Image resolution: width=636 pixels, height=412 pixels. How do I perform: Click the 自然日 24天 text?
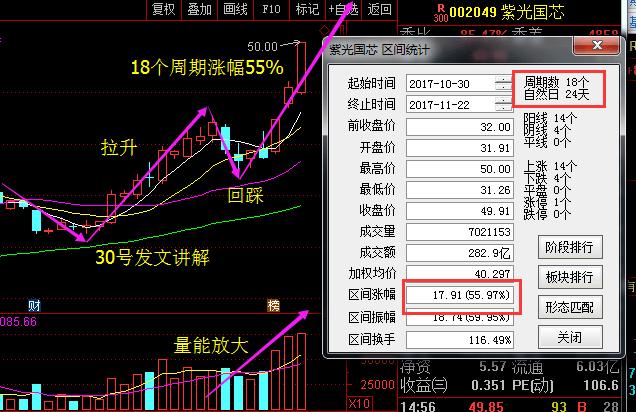tap(556, 94)
